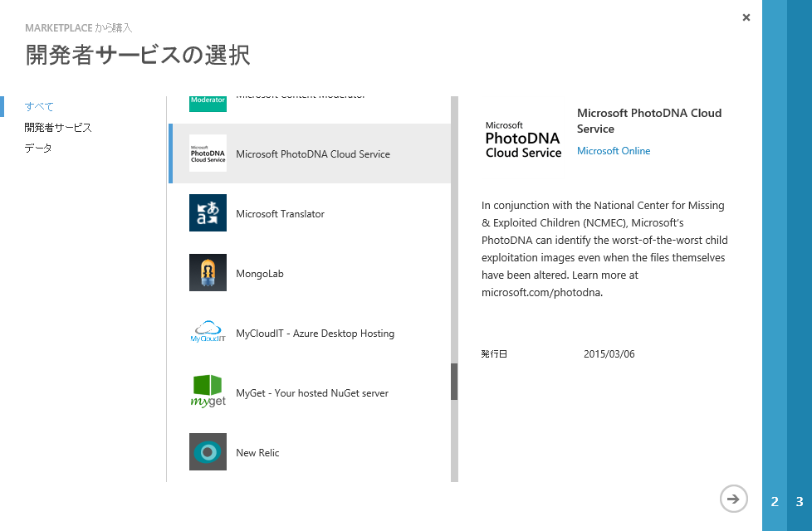Click the MyCloudIT cloud logo

pos(208,333)
